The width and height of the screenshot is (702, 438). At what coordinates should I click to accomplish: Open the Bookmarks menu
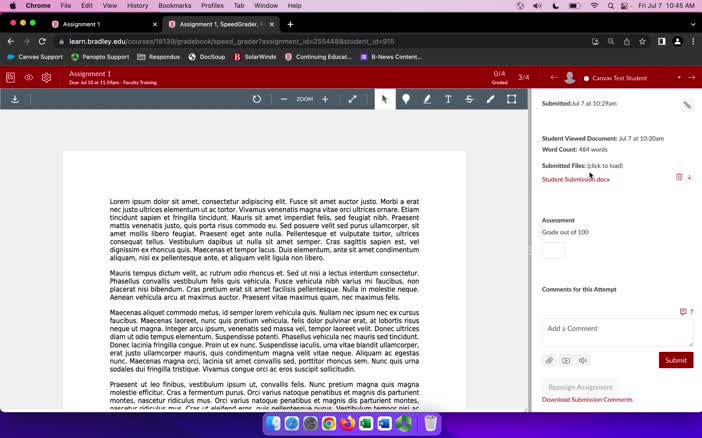pos(175,5)
